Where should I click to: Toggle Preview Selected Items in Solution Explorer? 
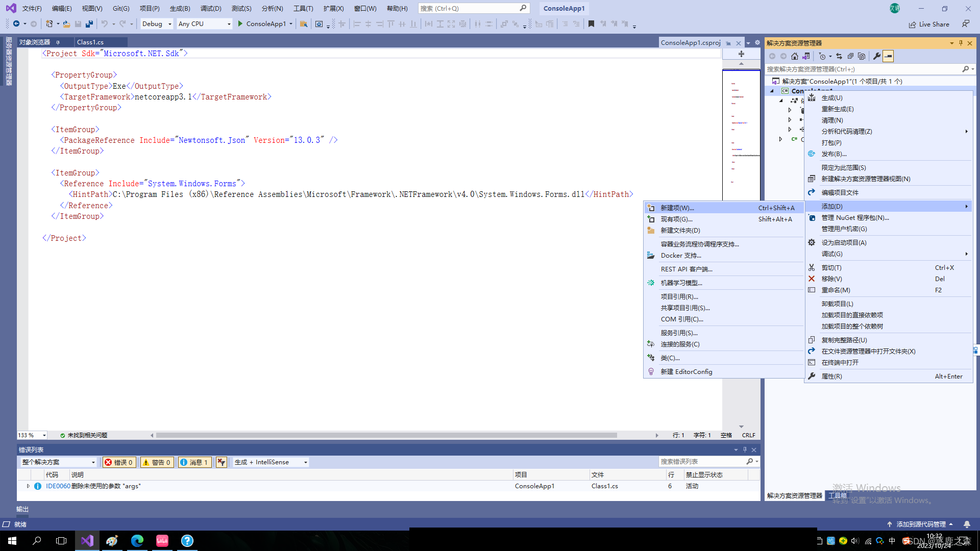(x=888, y=56)
